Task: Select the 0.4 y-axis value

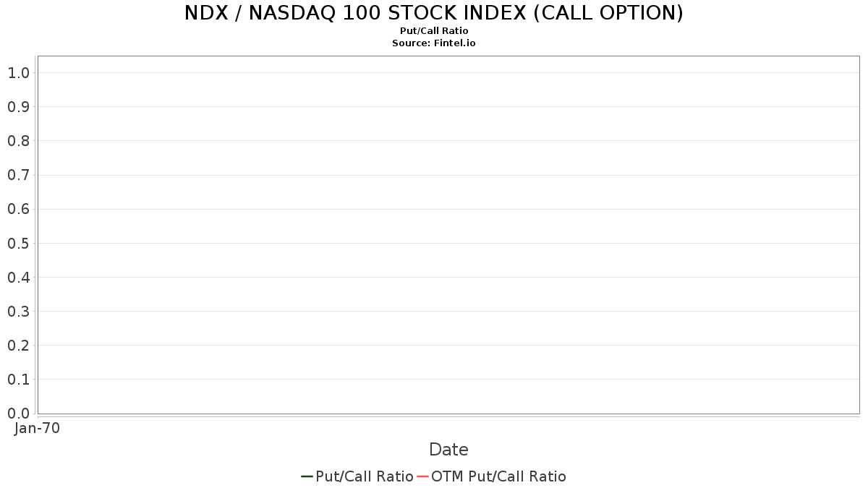Action: point(18,277)
